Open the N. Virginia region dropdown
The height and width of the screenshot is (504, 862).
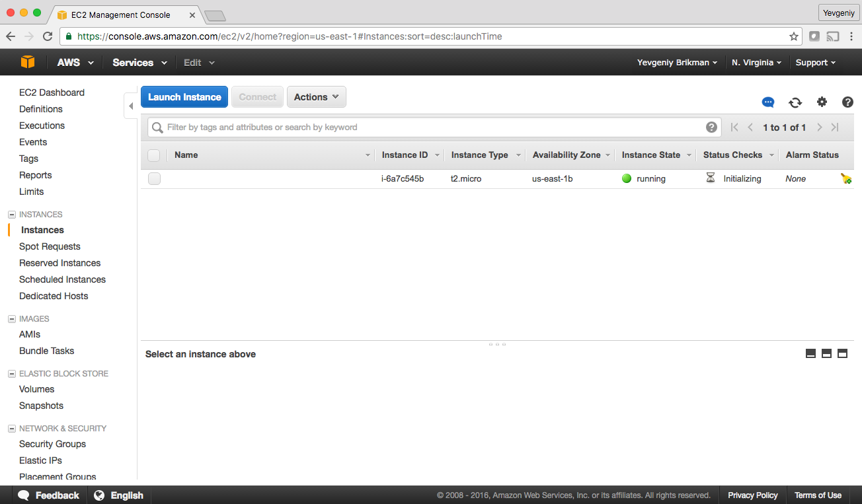click(756, 62)
